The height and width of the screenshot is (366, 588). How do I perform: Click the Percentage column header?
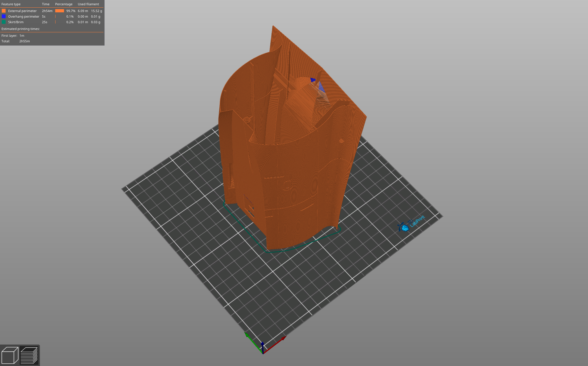[x=64, y=4]
